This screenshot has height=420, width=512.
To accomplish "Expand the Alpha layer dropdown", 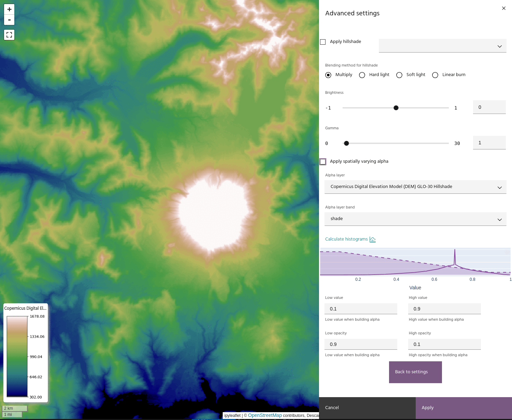I will [415, 187].
